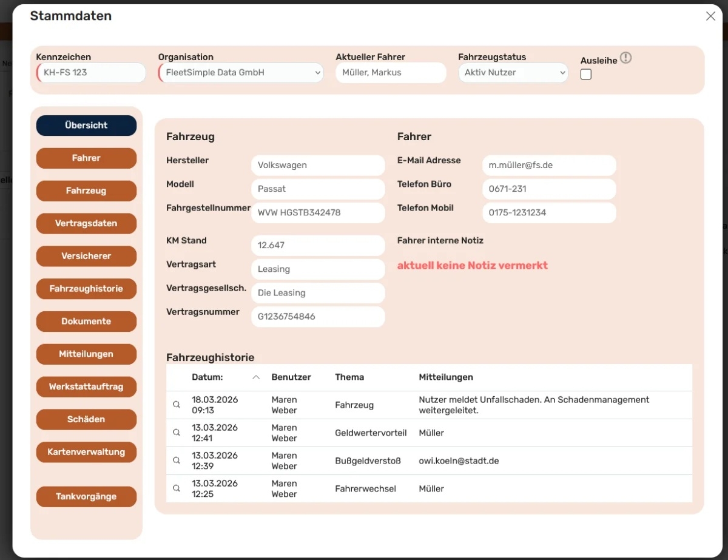The width and height of the screenshot is (728, 560).
Task: Click magnifier icon for the Fahrerwechsel row
Action: pos(177,488)
